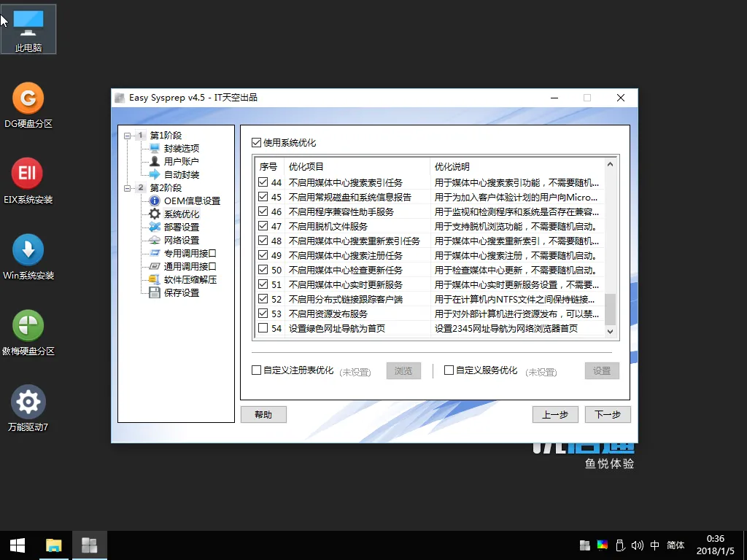Viewport: 747px width, 560px height.
Task: Click the 序号 column header
Action: tap(269, 167)
